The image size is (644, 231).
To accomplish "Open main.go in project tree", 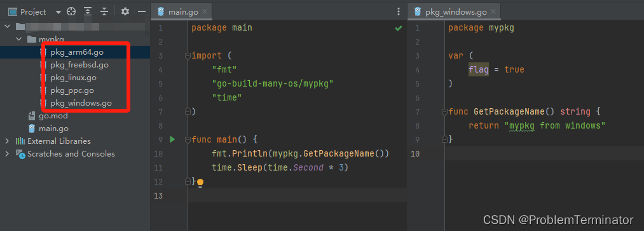I will (x=53, y=129).
